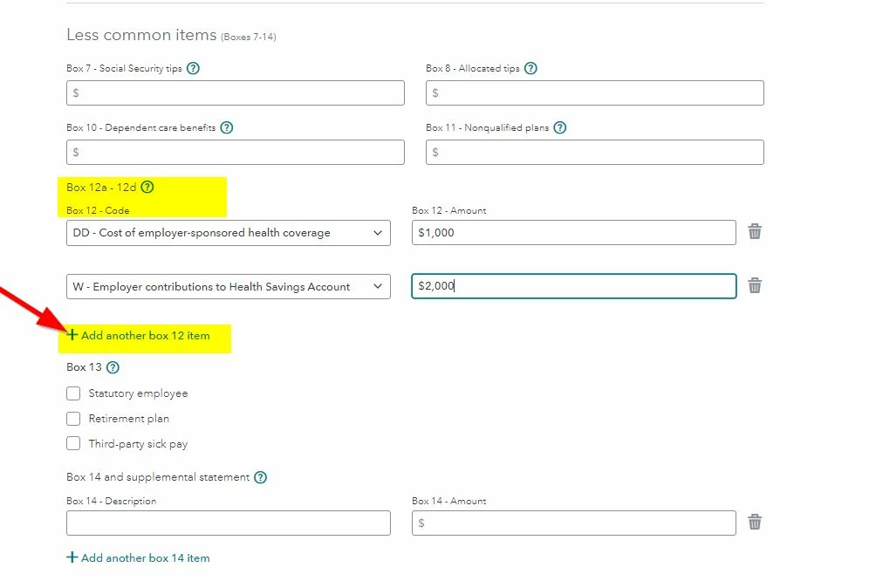The image size is (869, 588).
Task: Add another box 12 item
Action: pos(138,335)
